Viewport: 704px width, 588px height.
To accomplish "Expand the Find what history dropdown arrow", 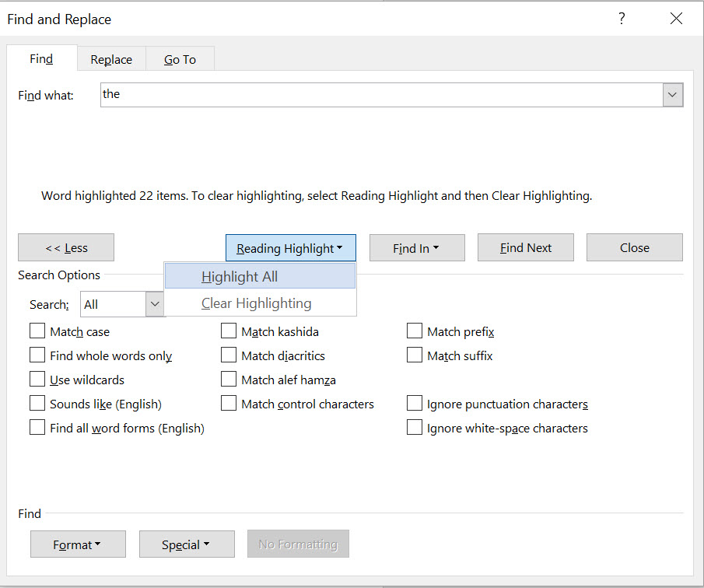I will 673,95.
